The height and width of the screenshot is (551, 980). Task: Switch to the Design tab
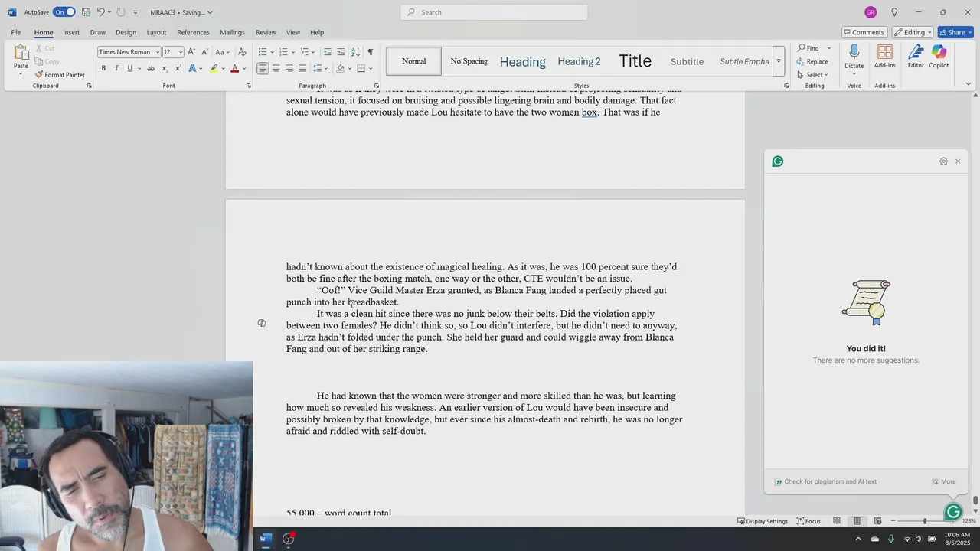click(x=126, y=32)
